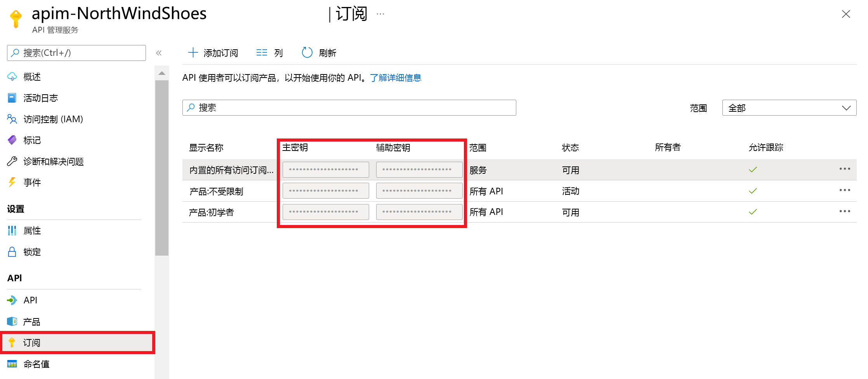This screenshot has width=868, height=379.
Task: Click the 标记 tags icon
Action: (32, 140)
